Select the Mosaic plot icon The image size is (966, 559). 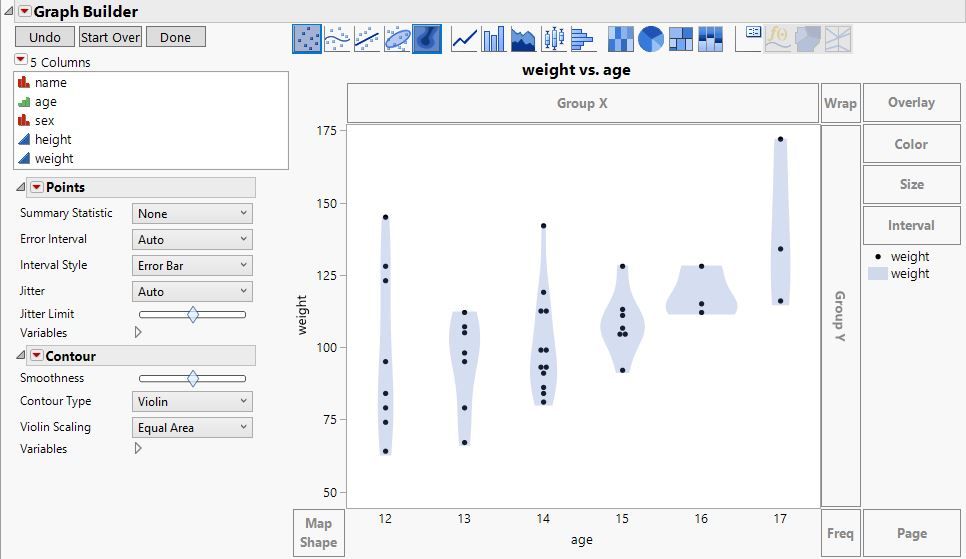[x=710, y=39]
